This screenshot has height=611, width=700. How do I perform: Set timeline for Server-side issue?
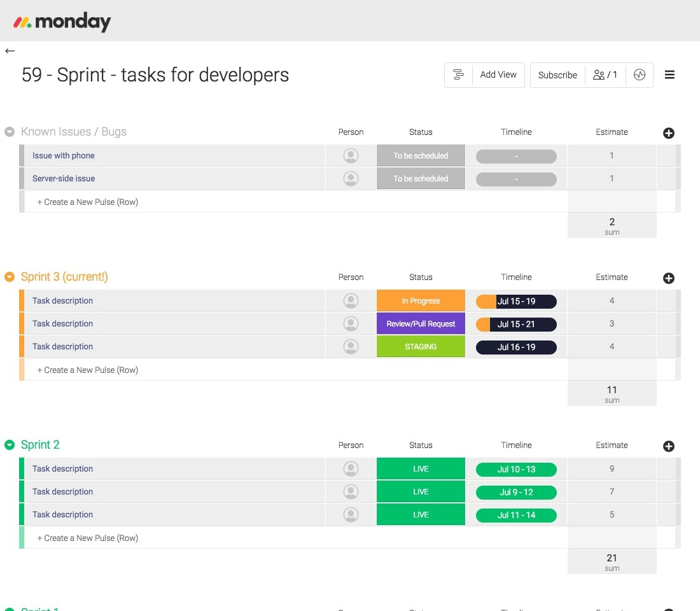[x=516, y=179]
